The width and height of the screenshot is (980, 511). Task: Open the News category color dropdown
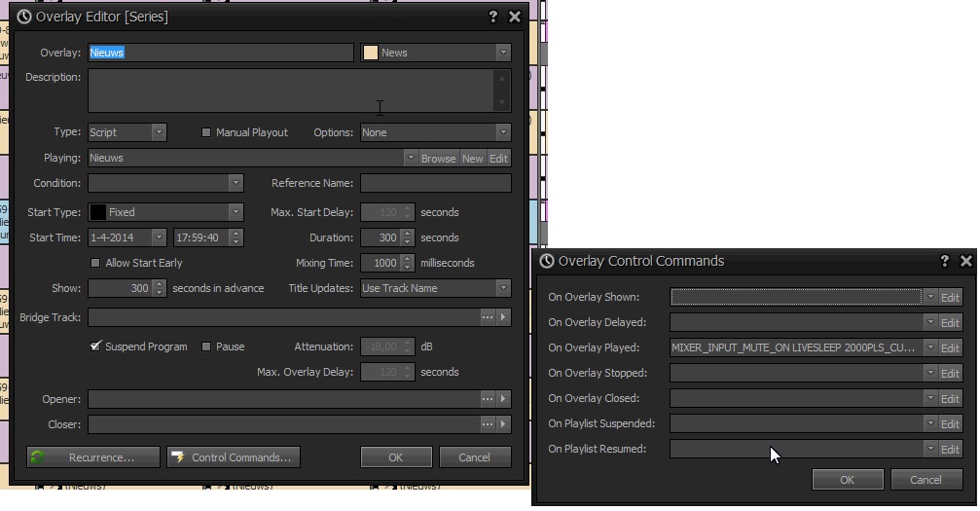pos(502,53)
